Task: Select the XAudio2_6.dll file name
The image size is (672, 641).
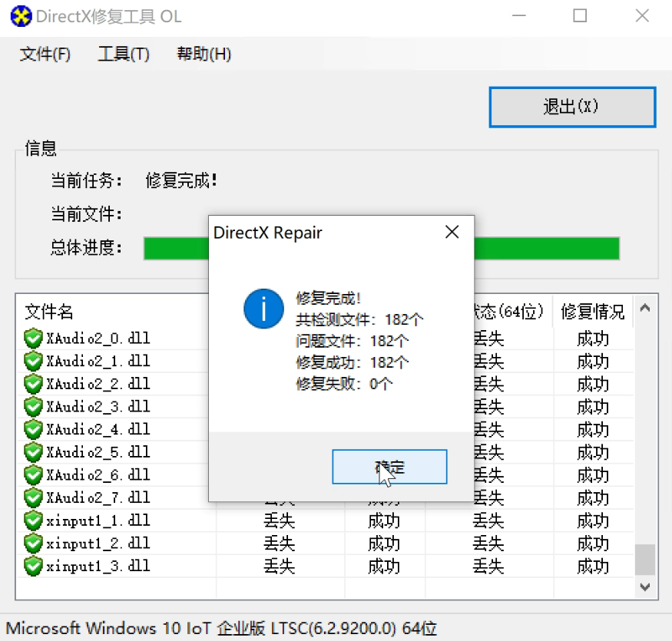Action: point(98,474)
